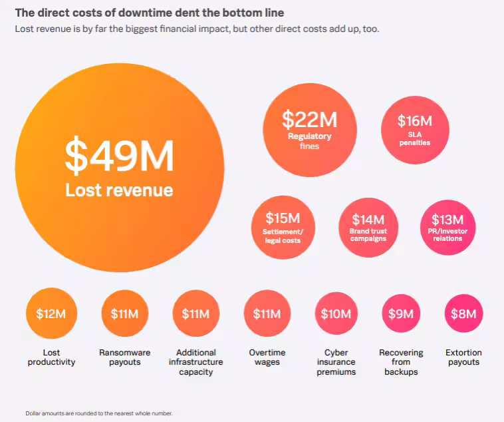
Task: Select the $9M bubble above Recovering from backups
Action: coord(401,314)
